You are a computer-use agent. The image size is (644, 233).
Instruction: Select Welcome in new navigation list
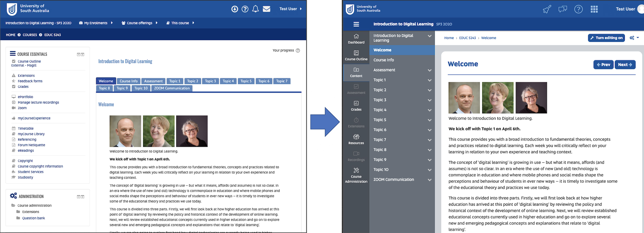pos(402,50)
